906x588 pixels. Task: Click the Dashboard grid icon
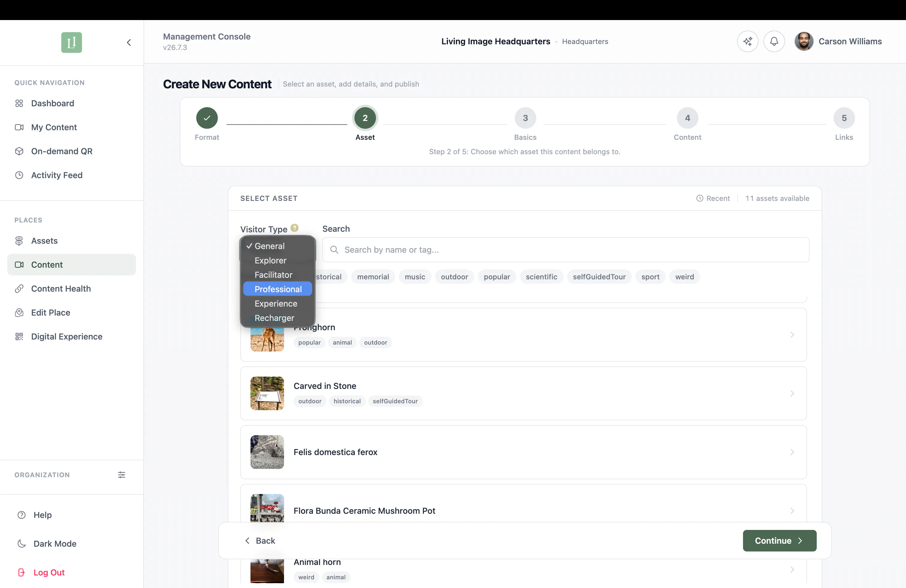19,104
